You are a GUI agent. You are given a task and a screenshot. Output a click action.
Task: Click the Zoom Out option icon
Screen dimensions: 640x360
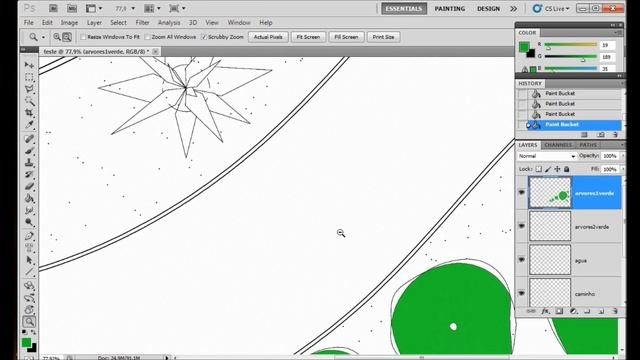[x=67, y=37]
